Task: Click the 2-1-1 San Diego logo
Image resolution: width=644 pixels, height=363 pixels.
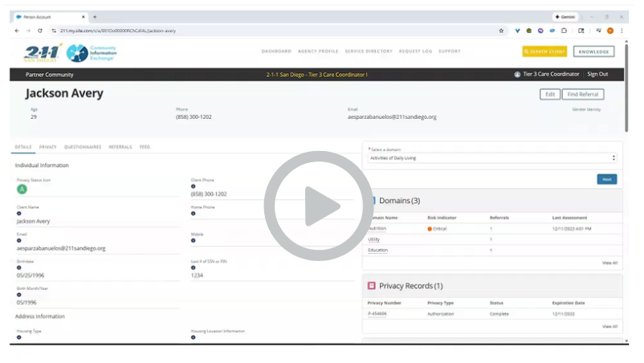Action: click(43, 53)
